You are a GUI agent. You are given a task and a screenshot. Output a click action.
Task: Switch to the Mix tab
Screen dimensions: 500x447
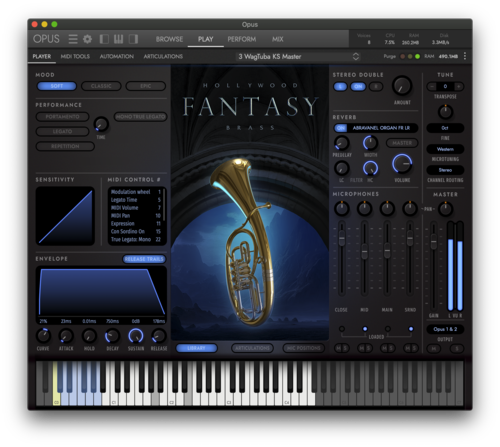[277, 39]
